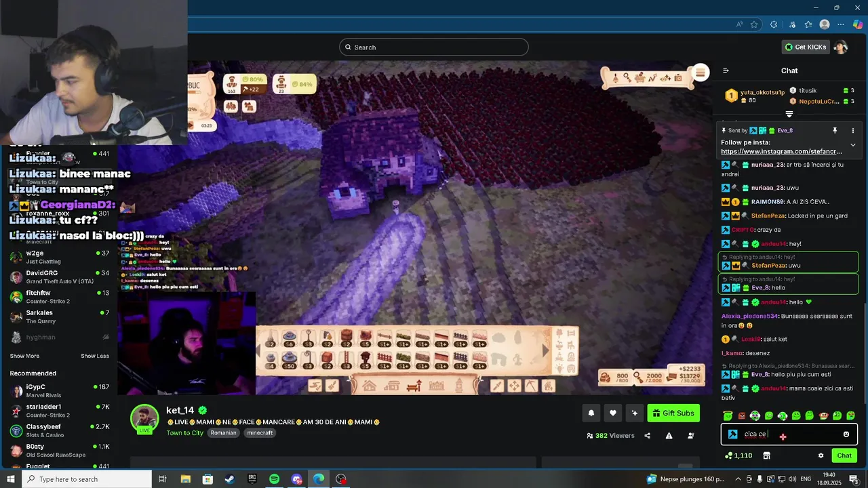Screen dimensions: 868x488
Task: Click the notification bell icon
Action: point(591,413)
